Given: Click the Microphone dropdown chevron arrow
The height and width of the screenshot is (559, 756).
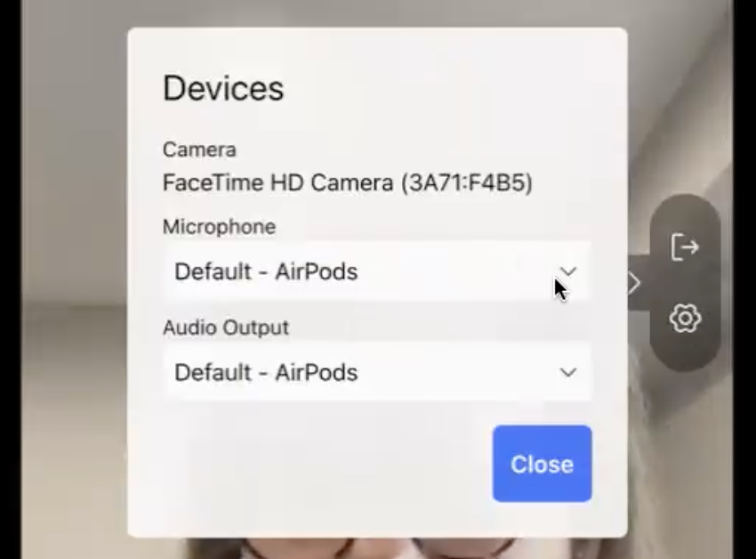Looking at the screenshot, I should (568, 271).
